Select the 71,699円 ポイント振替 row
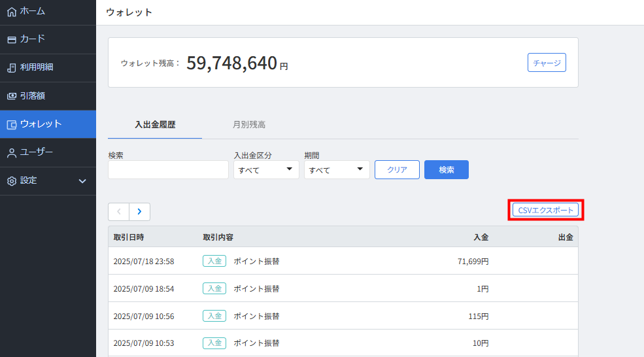This screenshot has width=644, height=357. click(x=343, y=261)
